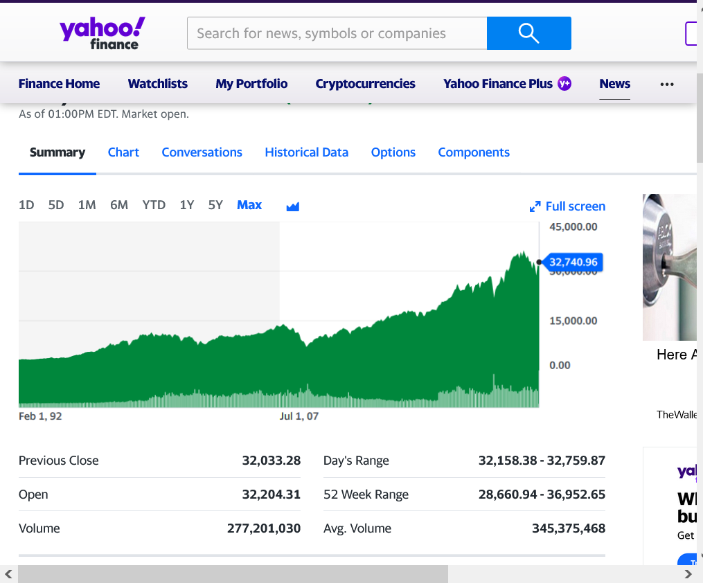
Task: Click the Watchlists navigation link
Action: click(157, 84)
